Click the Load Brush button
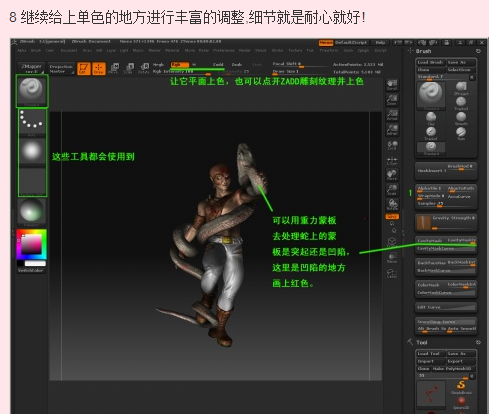489x414 pixels. 431,62
